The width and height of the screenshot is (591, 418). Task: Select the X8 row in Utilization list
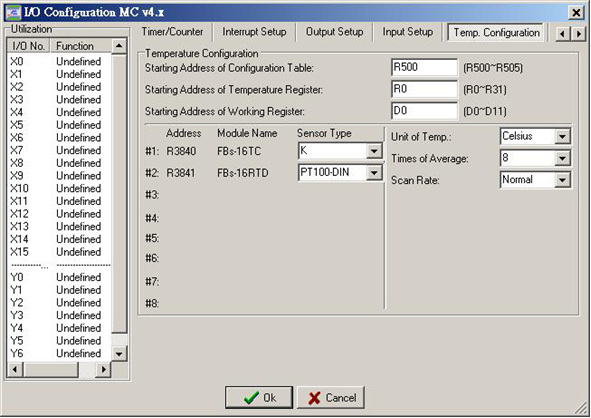click(x=59, y=163)
